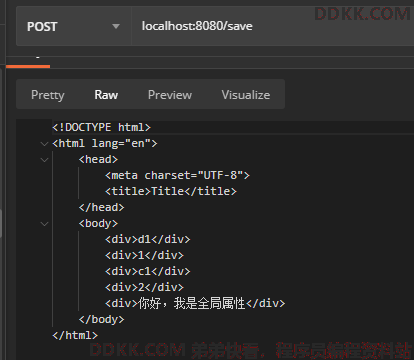Select the Raw view tab
Screen dimensions: 414x360
pyautogui.click(x=106, y=95)
